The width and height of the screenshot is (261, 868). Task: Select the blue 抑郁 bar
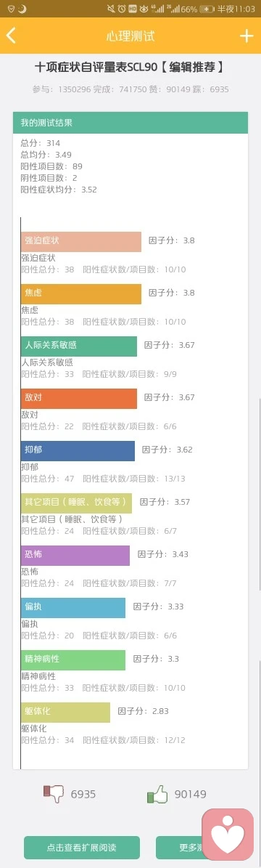[x=78, y=450]
